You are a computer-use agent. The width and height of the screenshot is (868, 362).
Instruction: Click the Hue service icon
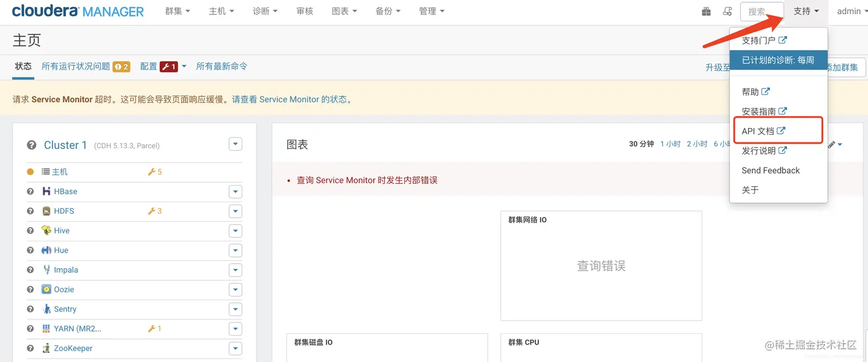pyautogui.click(x=46, y=250)
